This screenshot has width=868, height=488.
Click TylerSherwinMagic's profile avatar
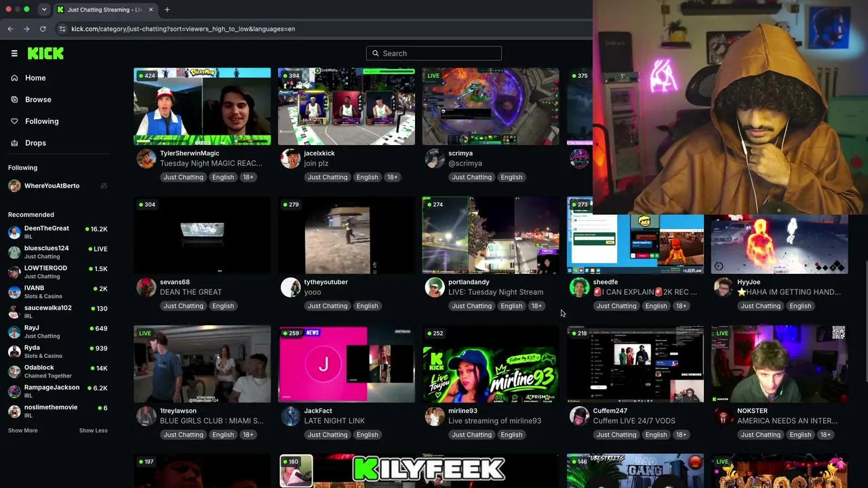146,159
